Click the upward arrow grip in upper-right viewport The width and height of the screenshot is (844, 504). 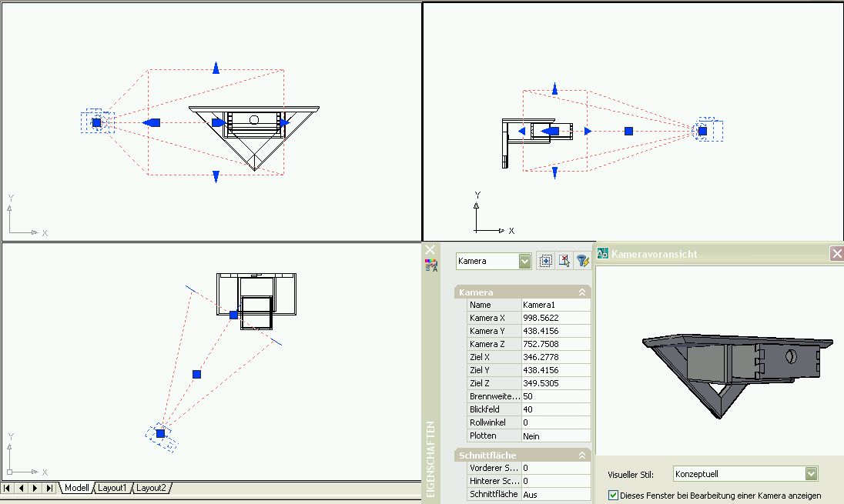pyautogui.click(x=555, y=88)
